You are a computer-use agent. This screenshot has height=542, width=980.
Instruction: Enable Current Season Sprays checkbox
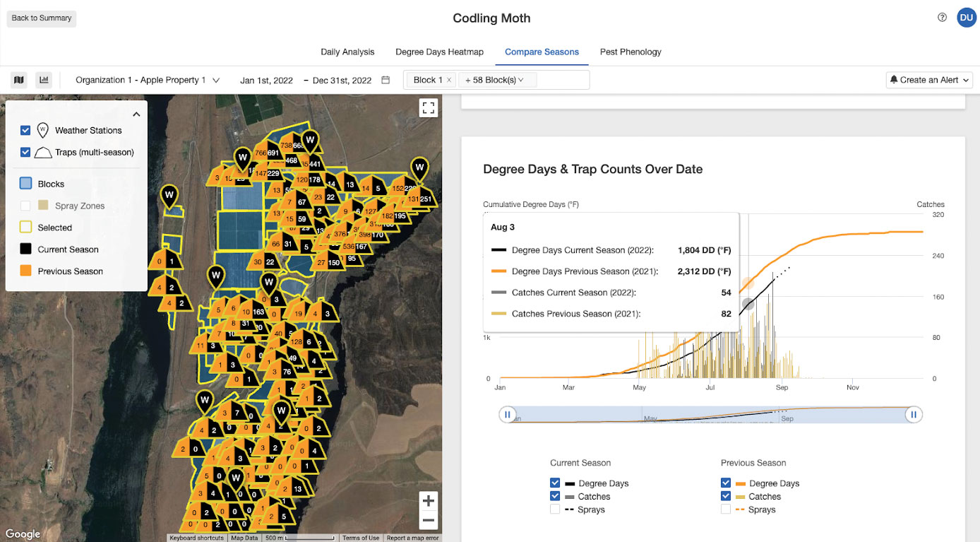(x=555, y=509)
